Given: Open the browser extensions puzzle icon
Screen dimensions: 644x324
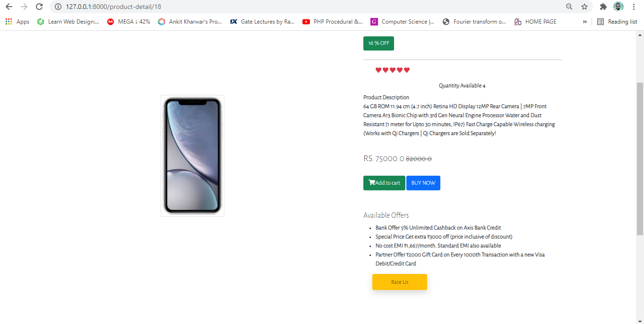Looking at the screenshot, I should tap(603, 7).
